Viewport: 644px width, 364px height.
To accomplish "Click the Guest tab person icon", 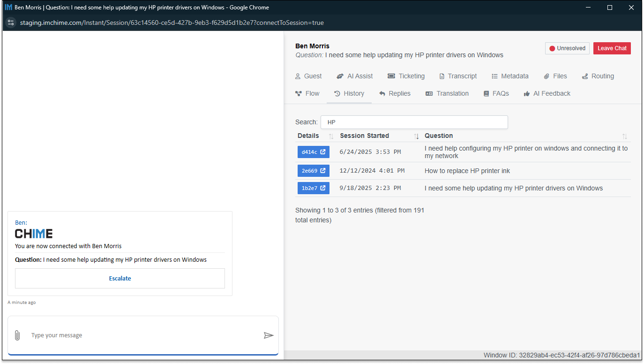I will (x=298, y=76).
